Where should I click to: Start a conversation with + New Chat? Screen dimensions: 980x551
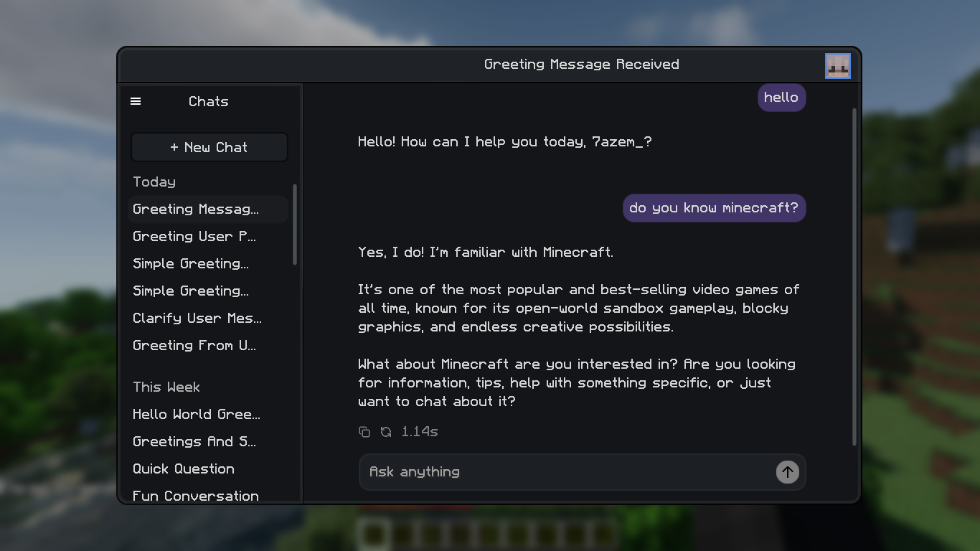click(x=209, y=147)
